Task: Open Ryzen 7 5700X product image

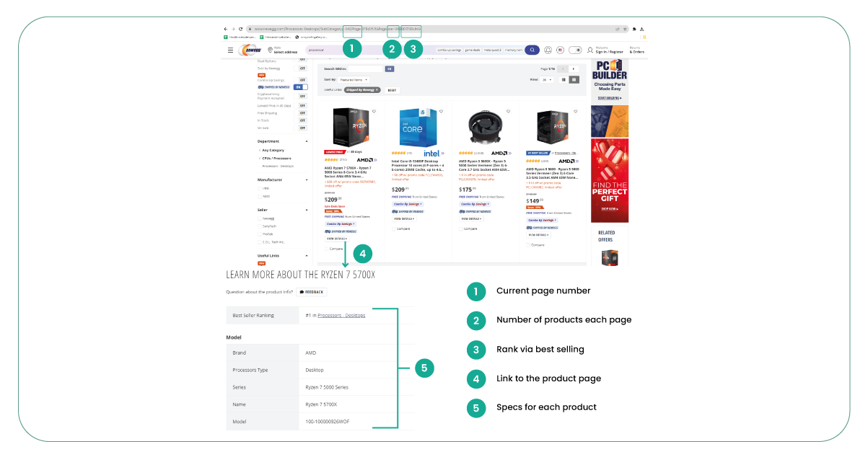Action: tap(350, 128)
